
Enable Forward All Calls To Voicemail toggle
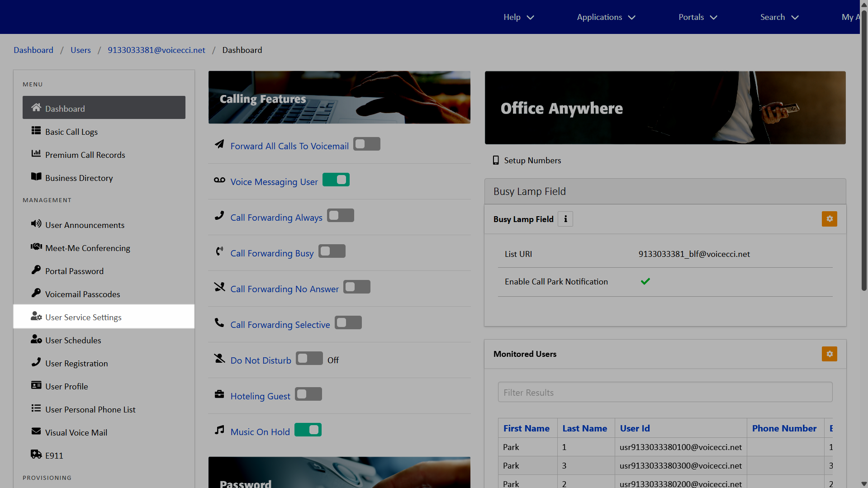point(366,144)
